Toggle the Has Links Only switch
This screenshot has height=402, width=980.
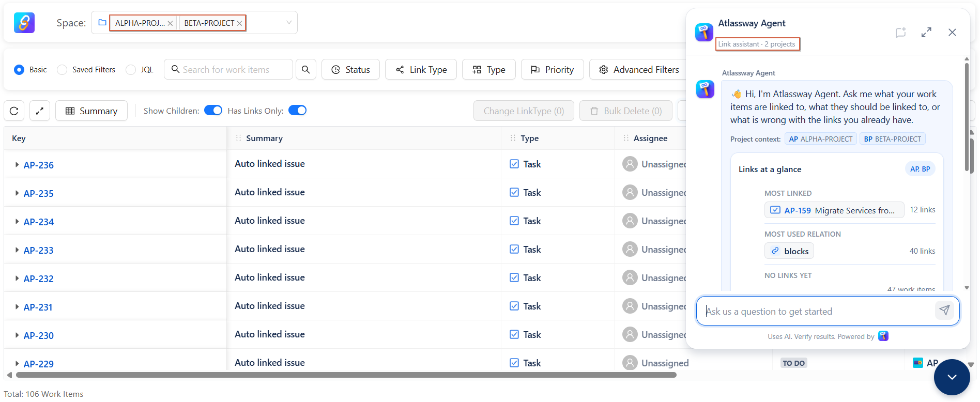[297, 111]
